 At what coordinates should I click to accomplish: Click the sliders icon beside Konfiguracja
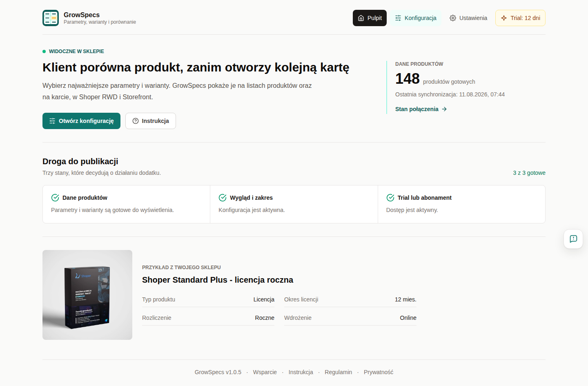click(398, 18)
